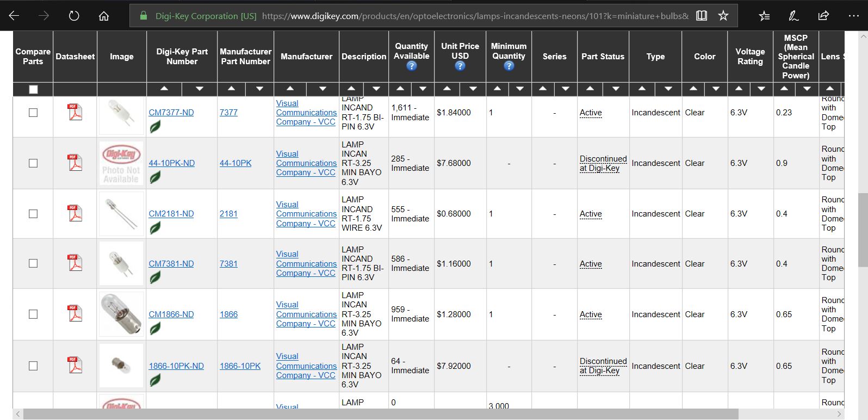Open the add notes pen tool
Image resolution: width=868 pixels, height=420 pixels.
pos(794,16)
